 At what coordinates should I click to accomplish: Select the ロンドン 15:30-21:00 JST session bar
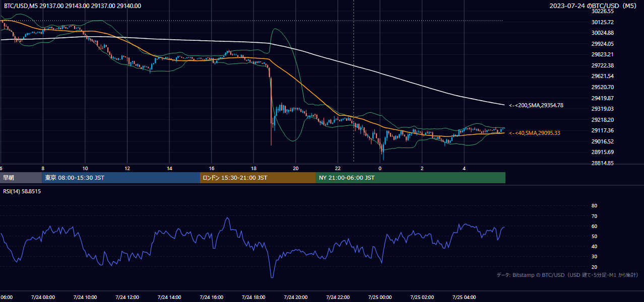[258, 178]
